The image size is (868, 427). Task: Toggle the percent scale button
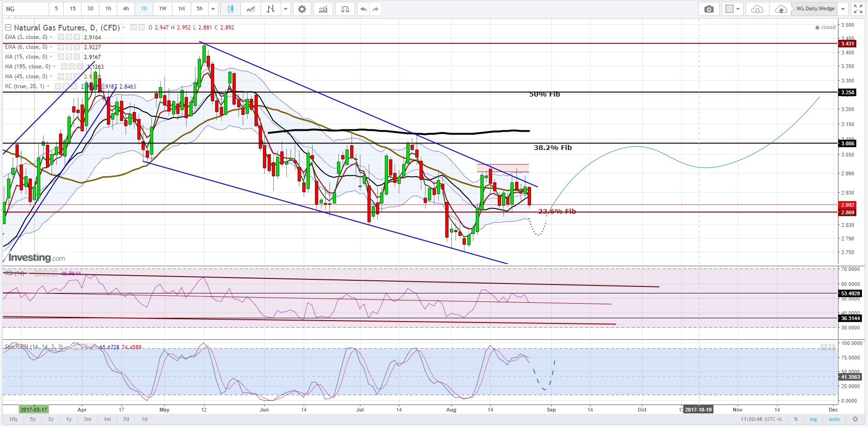796,419
